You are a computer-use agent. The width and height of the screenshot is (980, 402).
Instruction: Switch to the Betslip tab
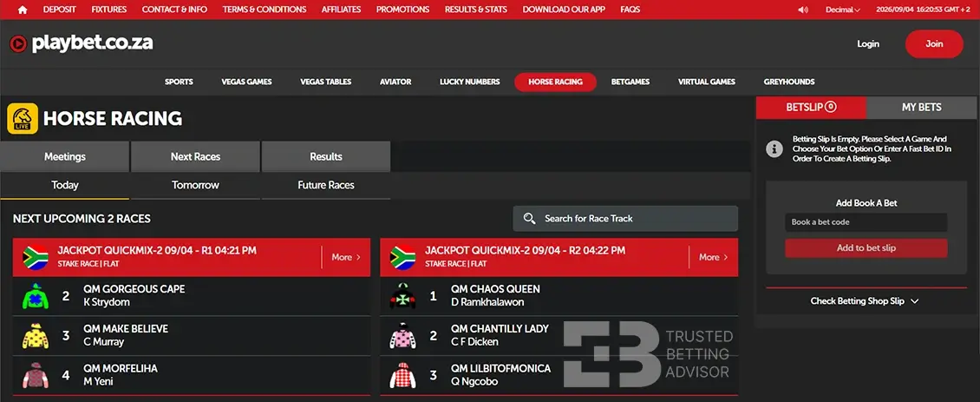pos(811,108)
